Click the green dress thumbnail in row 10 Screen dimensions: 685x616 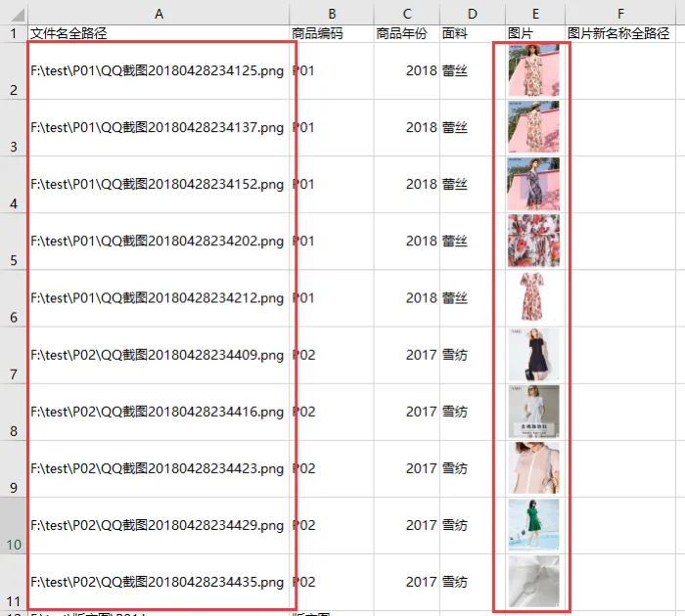click(533, 525)
